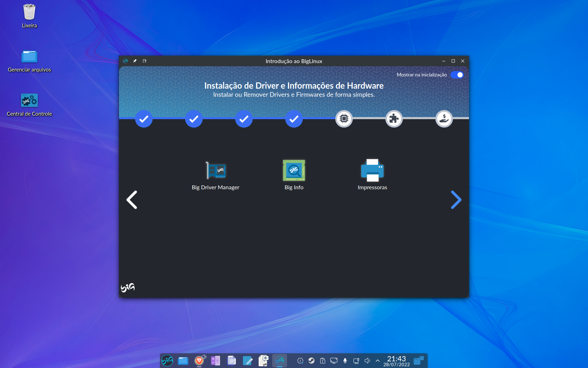Open the document editor taskbar icon
The image size is (588, 368).
coord(231,361)
